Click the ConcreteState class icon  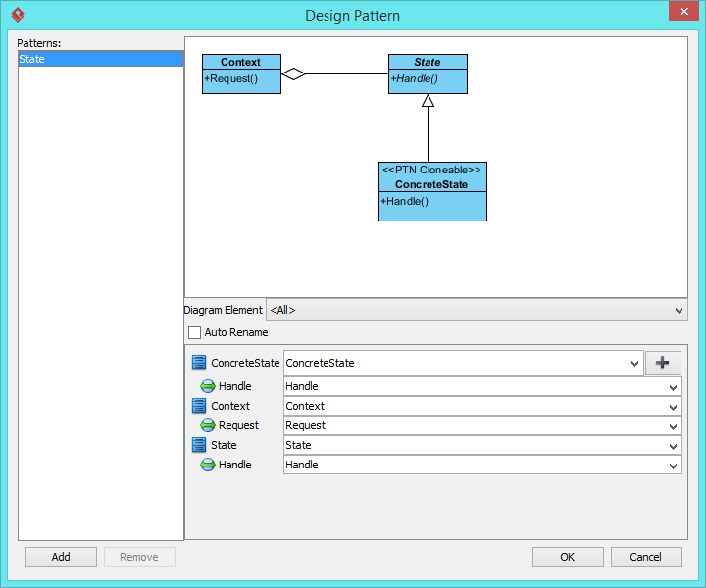(198, 363)
